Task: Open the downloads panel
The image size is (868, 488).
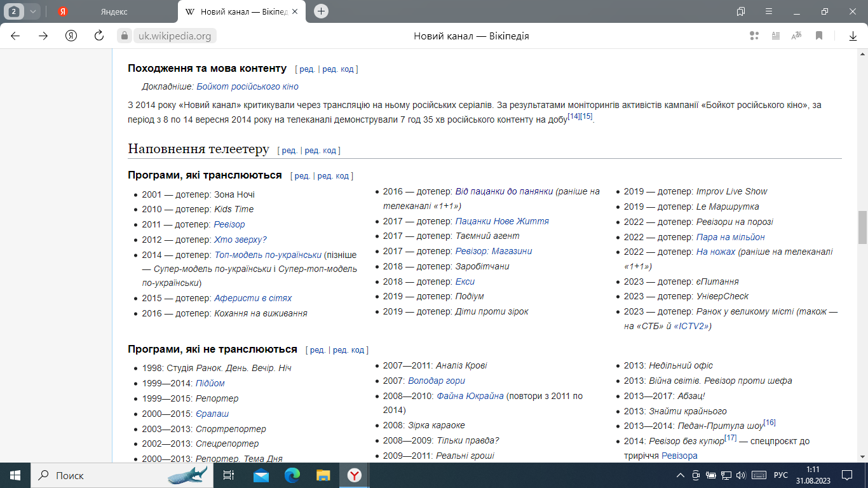Action: pos(853,36)
